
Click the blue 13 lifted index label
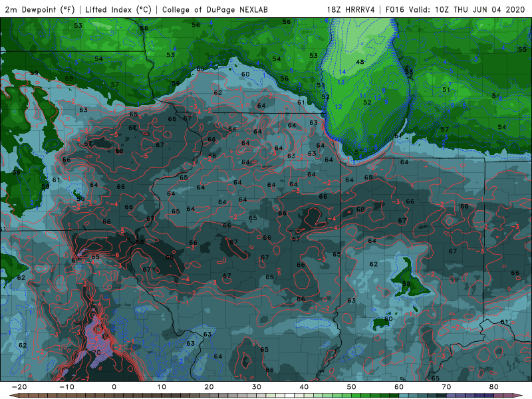click(341, 82)
